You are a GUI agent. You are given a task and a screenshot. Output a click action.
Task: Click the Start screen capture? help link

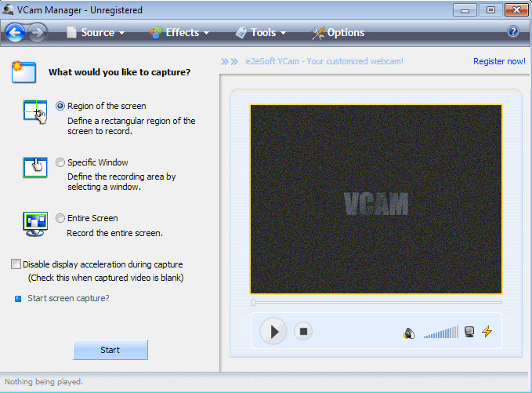(x=68, y=298)
